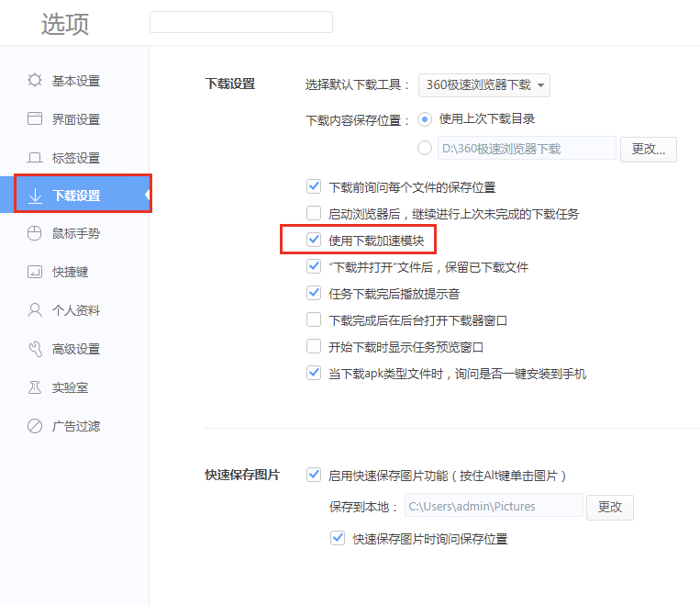This screenshot has width=700, height=605.
Task: Check 开始下载时显示任务预览窗口
Action: (314, 346)
